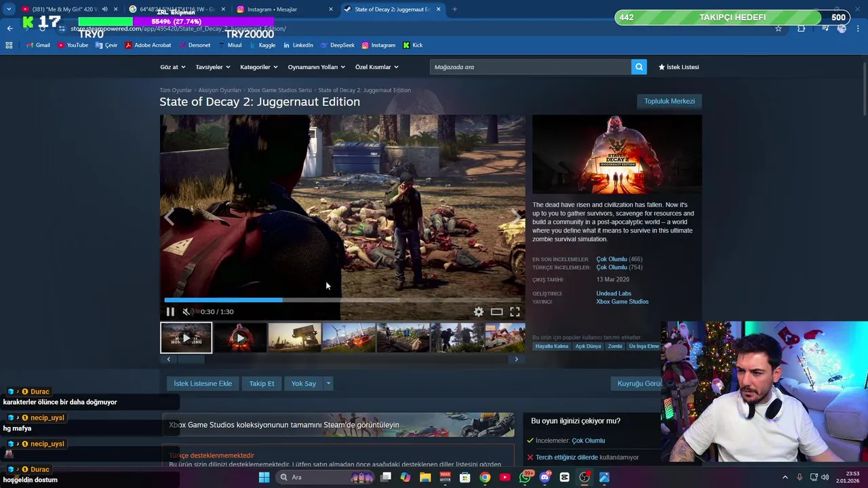The image size is (868, 488).
Task: Bookmark this page with star icon
Action: [x=778, y=28]
